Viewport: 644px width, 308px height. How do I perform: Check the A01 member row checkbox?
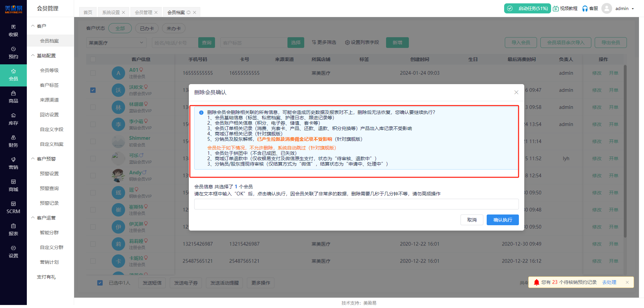point(93,73)
